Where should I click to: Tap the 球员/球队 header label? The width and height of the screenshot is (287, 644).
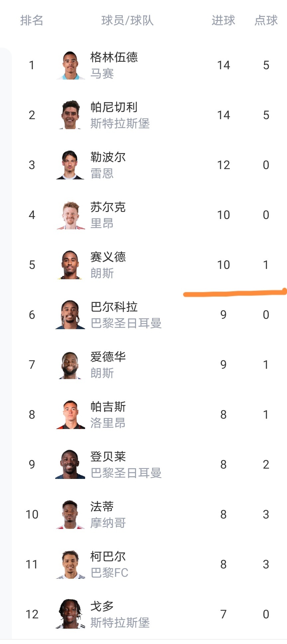(x=127, y=20)
